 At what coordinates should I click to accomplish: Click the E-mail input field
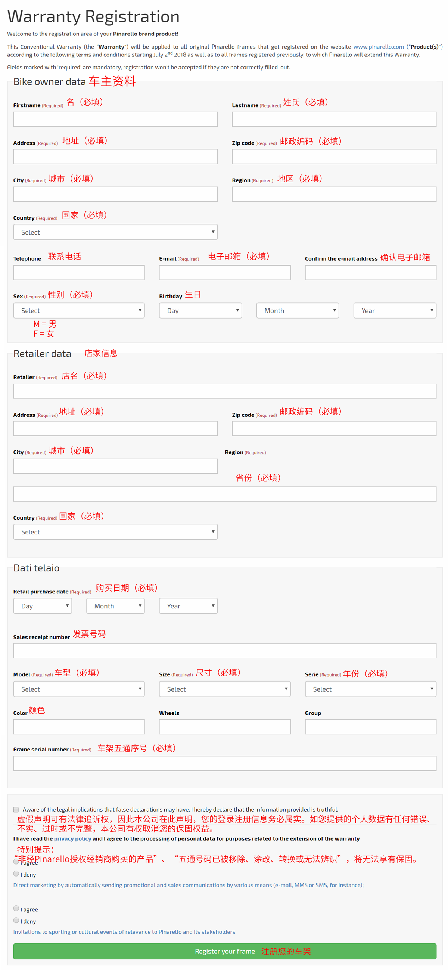tap(224, 272)
